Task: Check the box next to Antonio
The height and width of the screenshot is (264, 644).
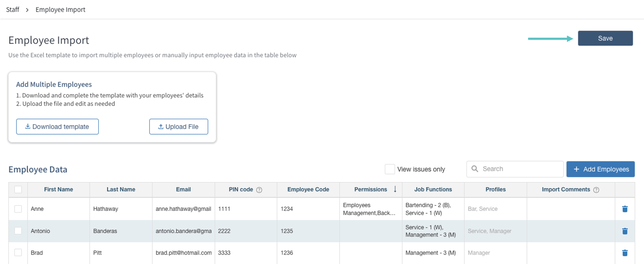Action: [x=18, y=231]
